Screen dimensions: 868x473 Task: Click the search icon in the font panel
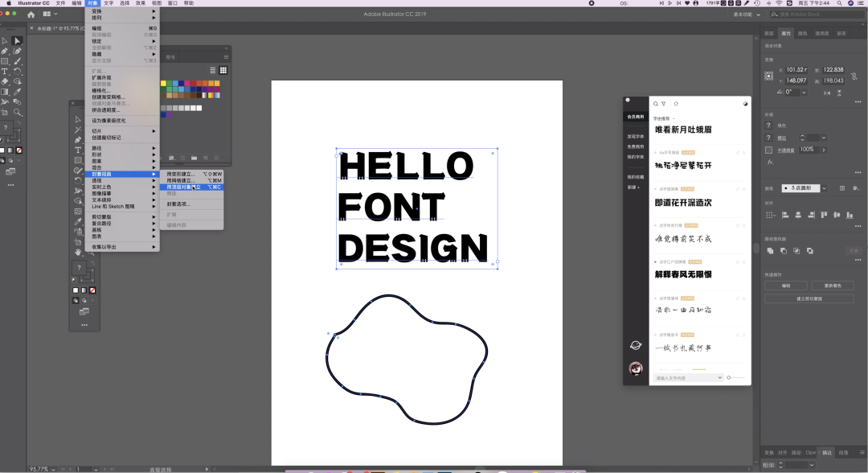click(x=656, y=104)
